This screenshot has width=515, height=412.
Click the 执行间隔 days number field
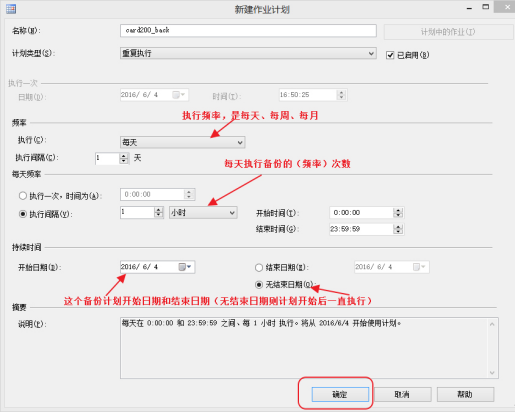tap(107, 158)
